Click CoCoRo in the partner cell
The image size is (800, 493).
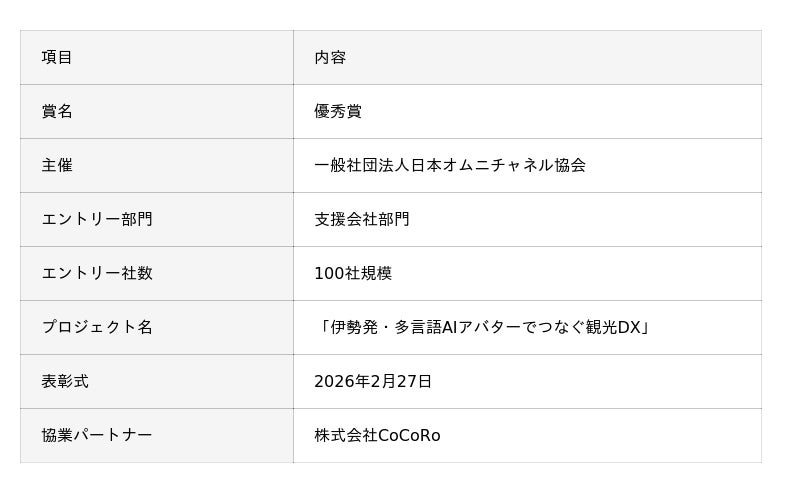coord(409,436)
